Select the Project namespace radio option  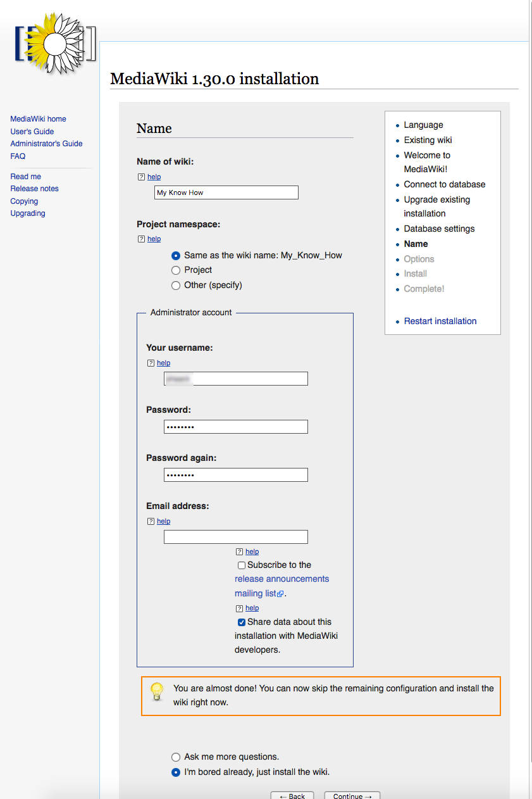point(176,270)
